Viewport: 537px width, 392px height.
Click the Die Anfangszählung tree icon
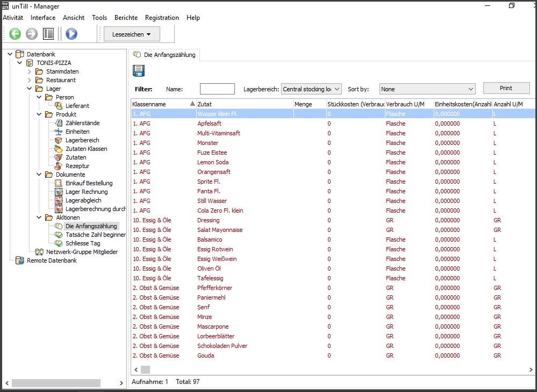(x=59, y=226)
